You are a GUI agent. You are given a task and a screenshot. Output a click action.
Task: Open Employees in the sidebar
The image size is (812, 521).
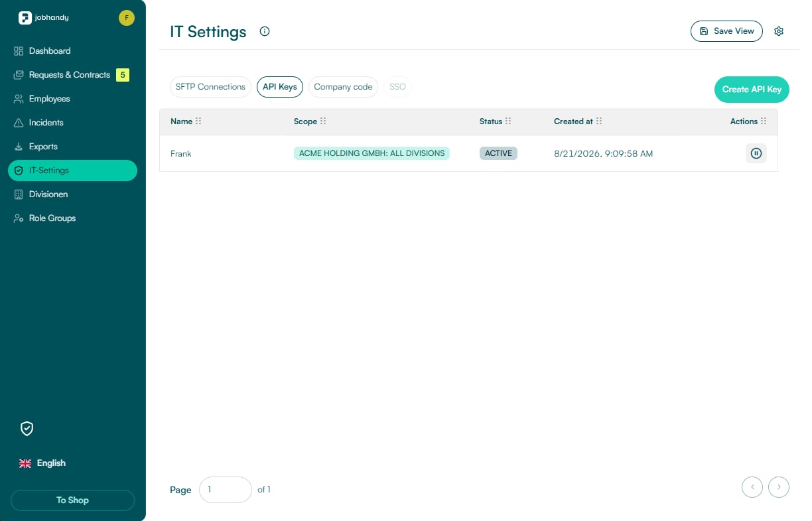click(72, 99)
